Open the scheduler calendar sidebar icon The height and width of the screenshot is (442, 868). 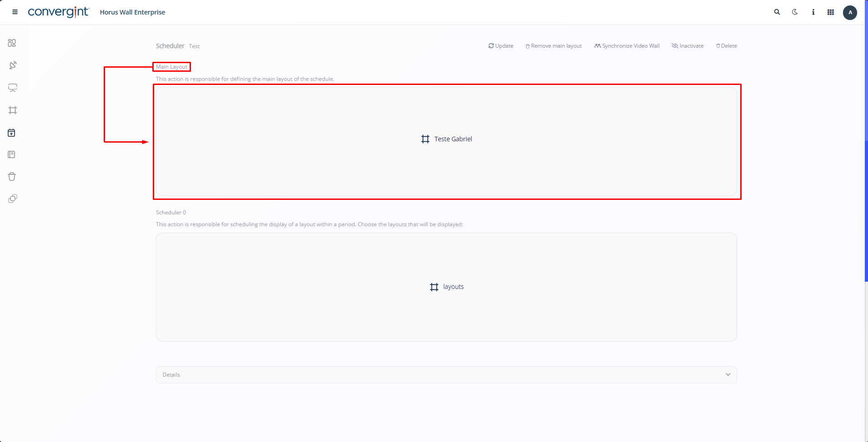tap(12, 133)
